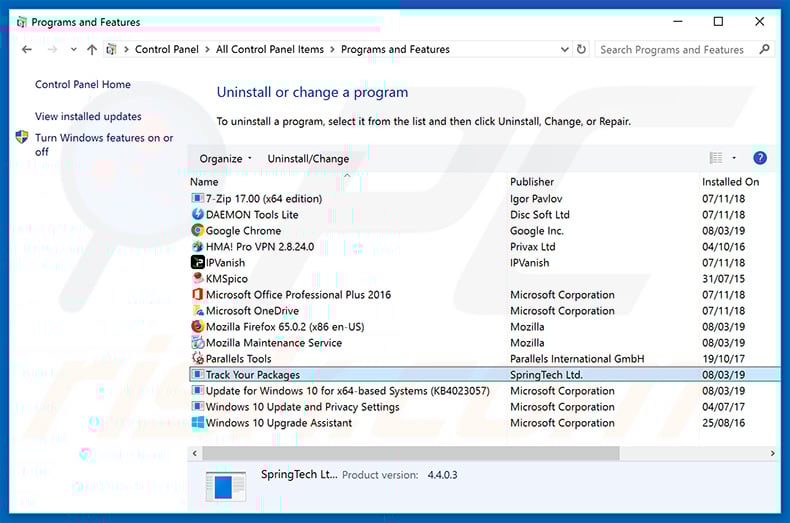Expand chevron before Control Panel breadcrumb
The height and width of the screenshot is (523, 790).
pyautogui.click(x=126, y=49)
